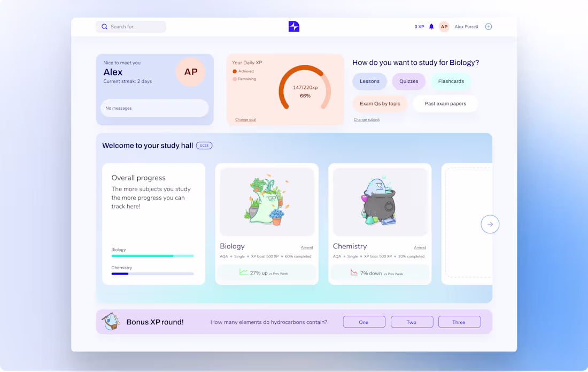
Task: Select the Lessons study option
Action: [x=369, y=81]
